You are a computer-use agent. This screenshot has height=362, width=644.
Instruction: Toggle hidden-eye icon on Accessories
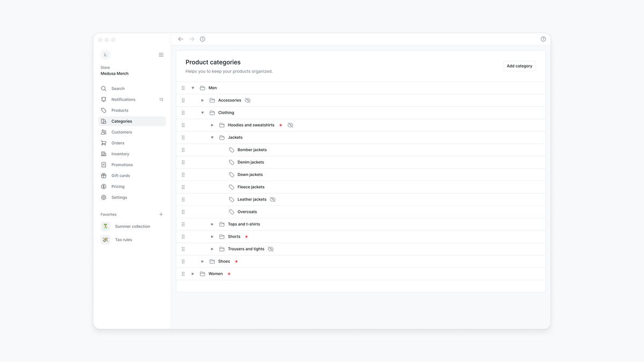pos(247,100)
